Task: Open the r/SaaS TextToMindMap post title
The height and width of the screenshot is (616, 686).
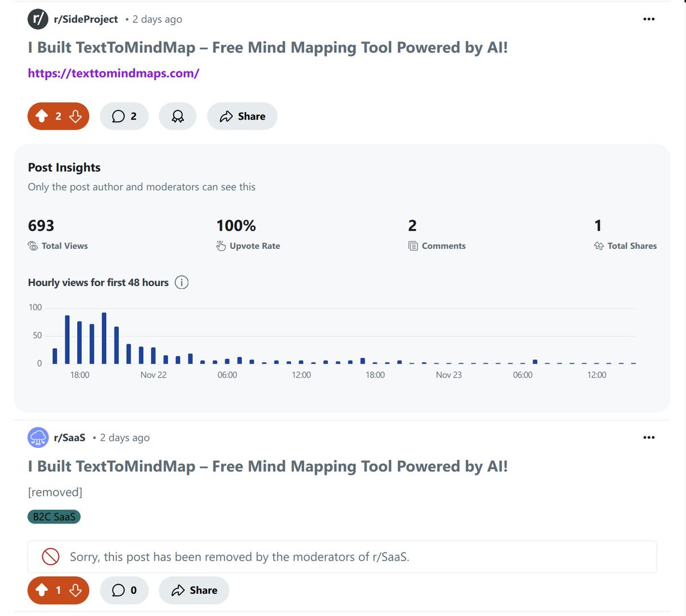Action: click(268, 466)
